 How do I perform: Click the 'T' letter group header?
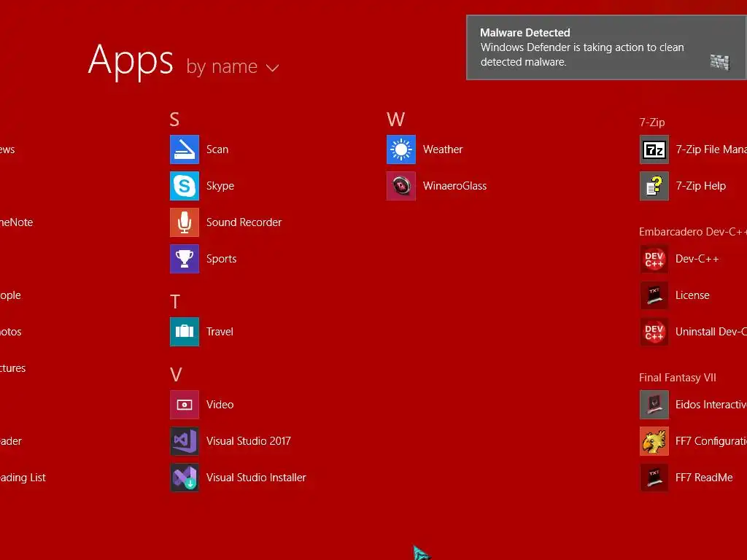tap(175, 301)
